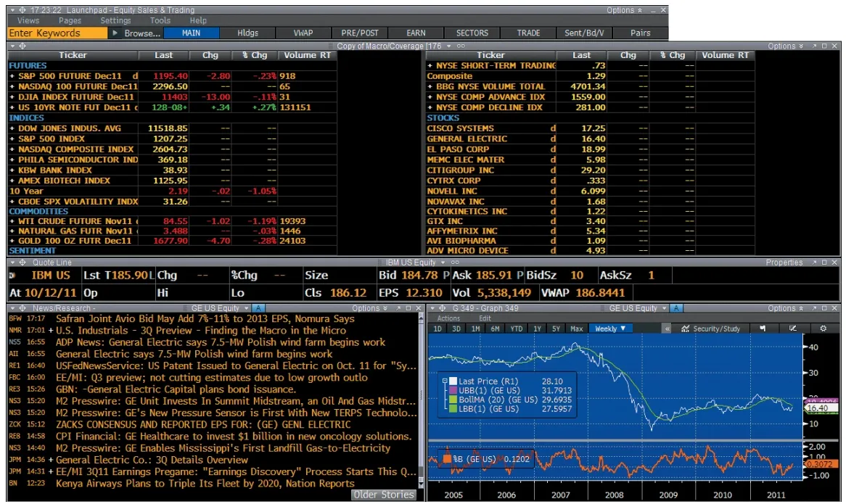The image size is (846, 504).
Task: Switch to the SECTORS tab
Action: tap(472, 33)
